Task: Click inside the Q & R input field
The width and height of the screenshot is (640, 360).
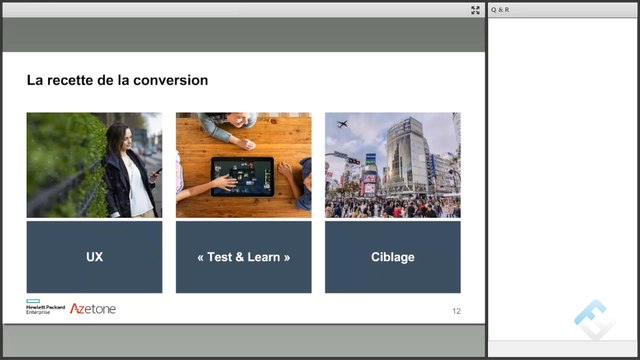Action: [x=562, y=348]
